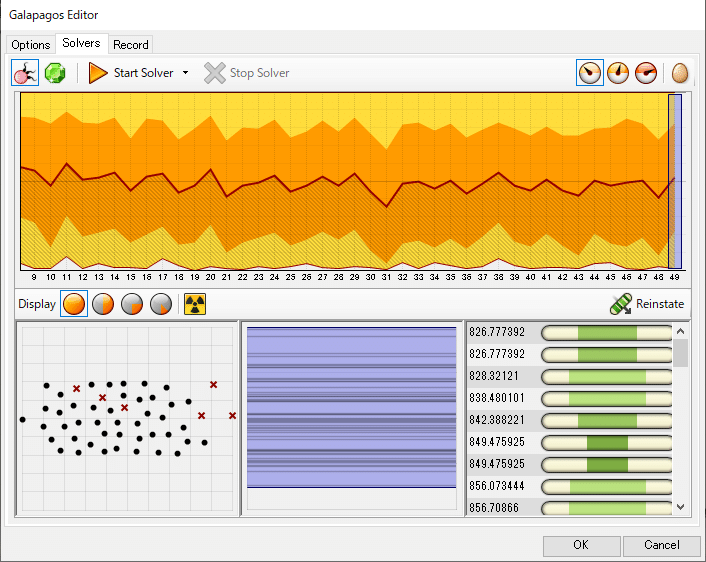Image resolution: width=706 pixels, height=562 pixels.
Task: Click the orange Start Solver play icon
Action: coord(98,73)
